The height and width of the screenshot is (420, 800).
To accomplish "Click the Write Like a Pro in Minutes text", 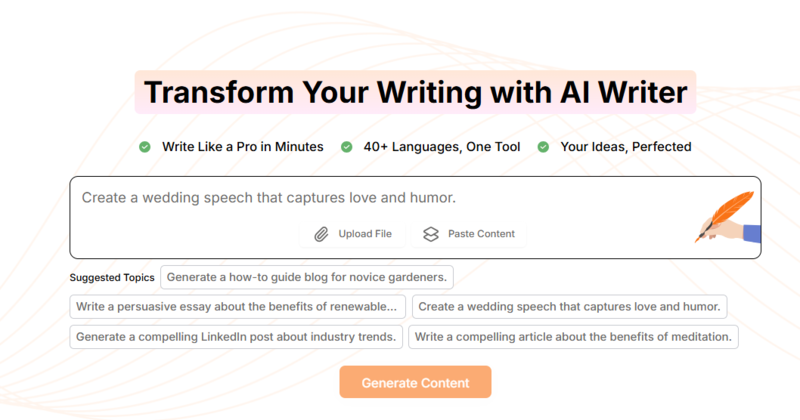I will point(243,147).
